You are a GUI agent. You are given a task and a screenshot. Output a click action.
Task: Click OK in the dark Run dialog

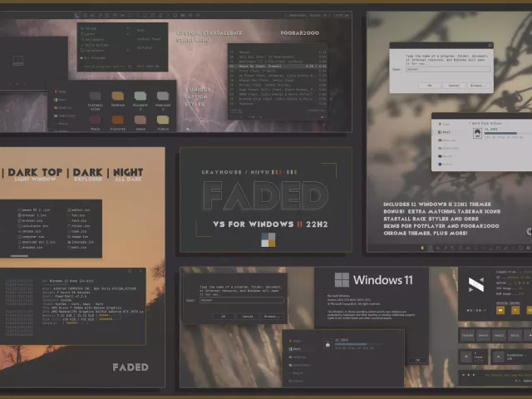(224, 316)
